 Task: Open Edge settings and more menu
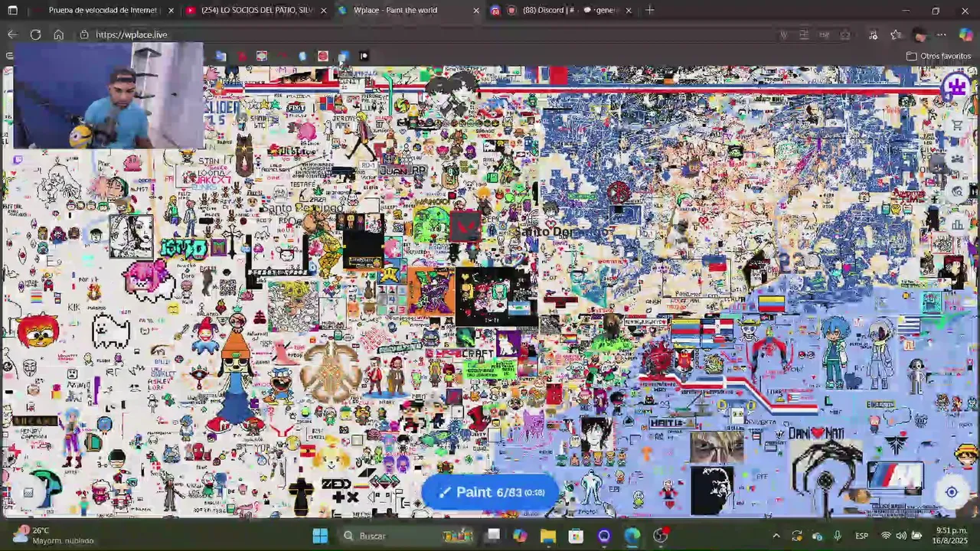942,34
